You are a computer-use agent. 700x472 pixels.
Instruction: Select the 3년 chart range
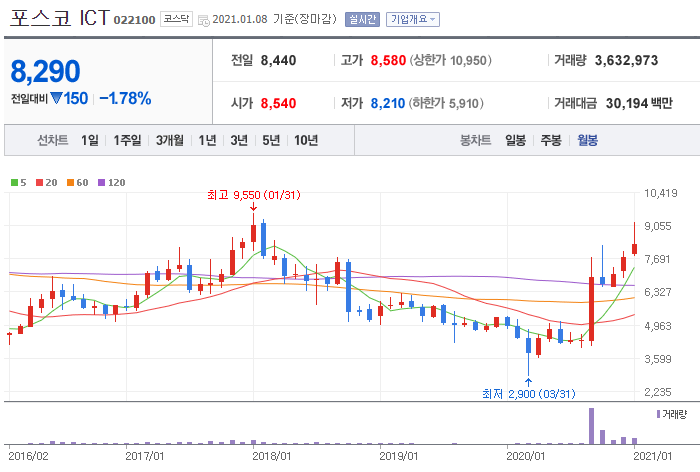click(239, 140)
